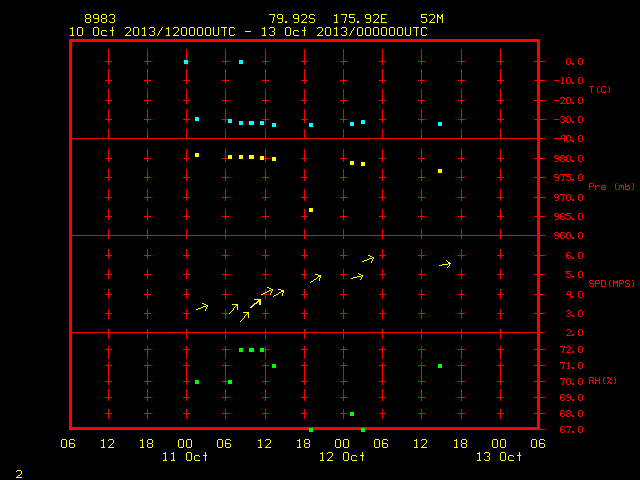Click the date range header line
The width and height of the screenshot is (640, 480).
(248, 32)
